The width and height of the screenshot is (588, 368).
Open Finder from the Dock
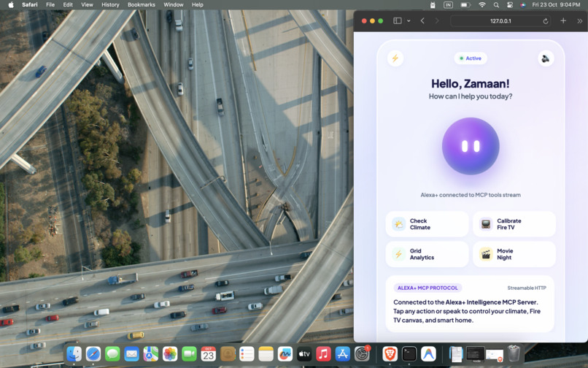(x=74, y=353)
